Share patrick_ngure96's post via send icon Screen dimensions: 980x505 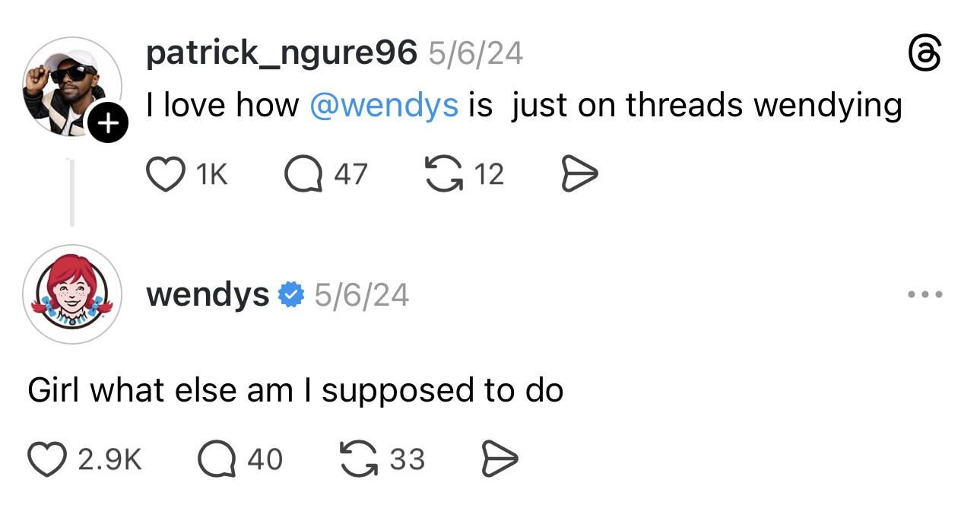(x=579, y=175)
